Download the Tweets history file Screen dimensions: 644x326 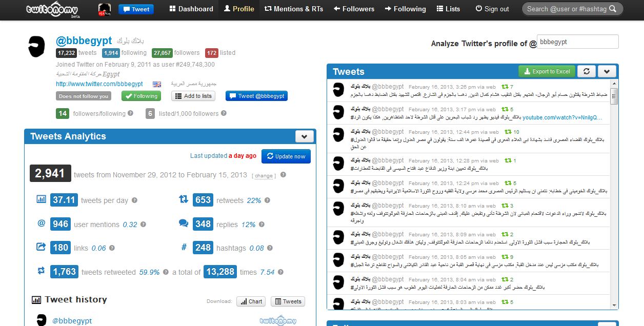click(x=288, y=301)
